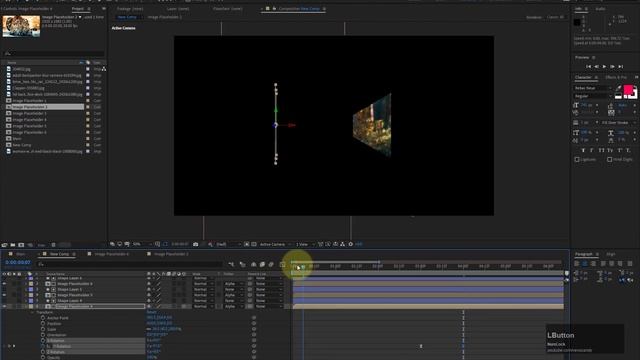This screenshot has height=360, width=640.
Task: Delete selected item with the trash icon
Action: [53, 245]
